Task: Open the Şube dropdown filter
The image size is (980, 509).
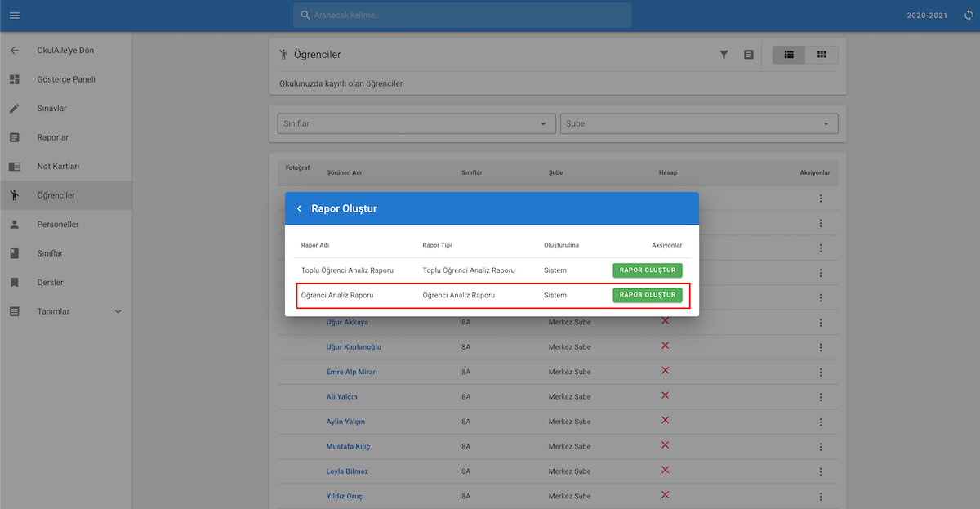Action: coord(699,123)
